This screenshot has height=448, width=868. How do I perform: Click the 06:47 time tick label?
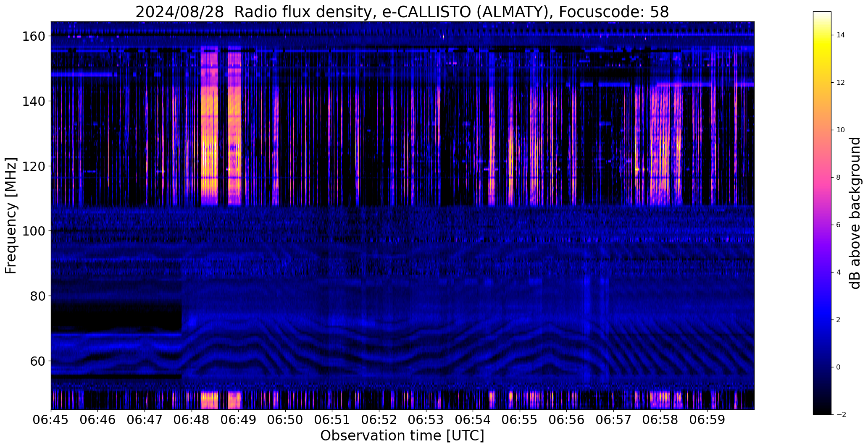click(145, 419)
